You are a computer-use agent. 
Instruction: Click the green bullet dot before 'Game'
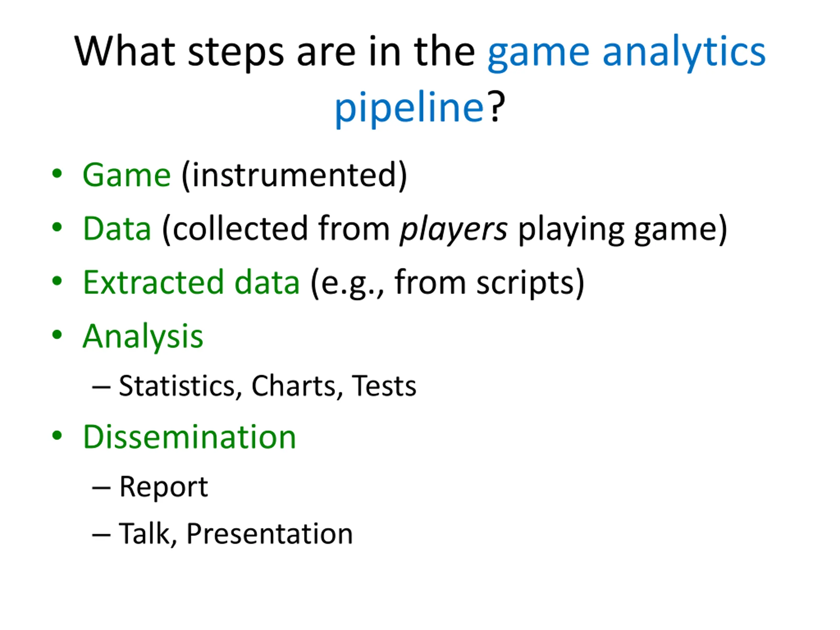coord(57,174)
